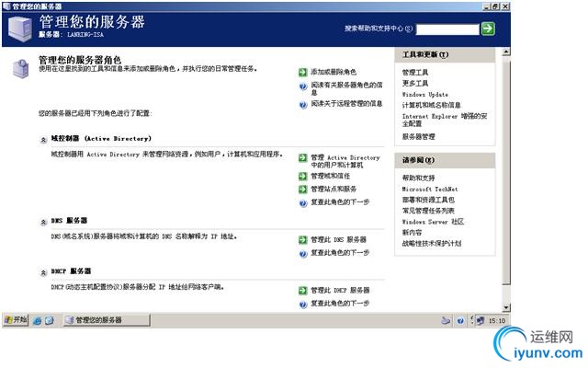The height and width of the screenshot is (368, 588).
Task: Open the 常见管理任务列表 link
Action: pos(428,211)
